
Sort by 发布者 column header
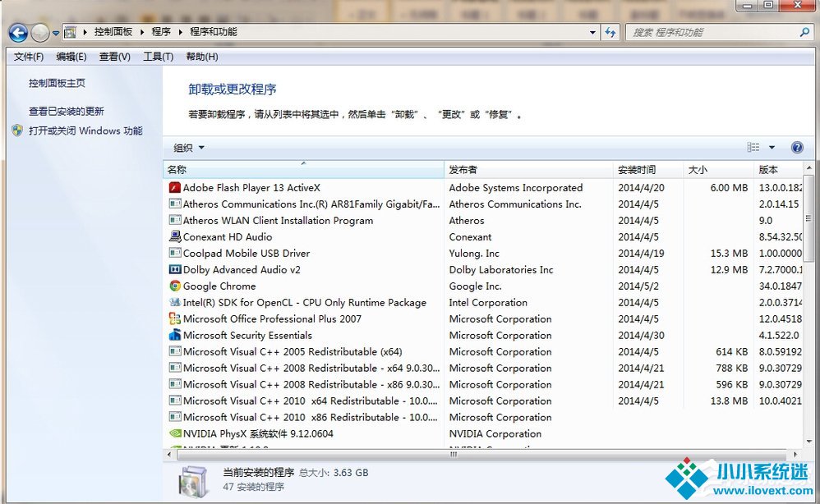(528, 170)
